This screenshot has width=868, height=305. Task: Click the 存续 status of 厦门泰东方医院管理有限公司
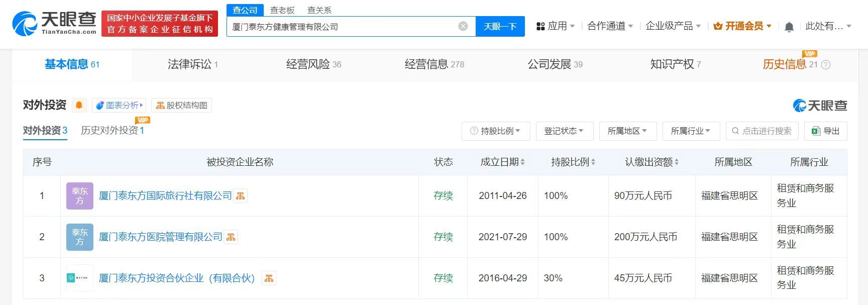(443, 237)
